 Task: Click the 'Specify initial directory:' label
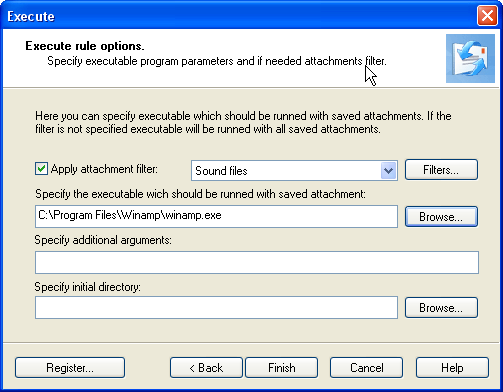click(x=88, y=287)
